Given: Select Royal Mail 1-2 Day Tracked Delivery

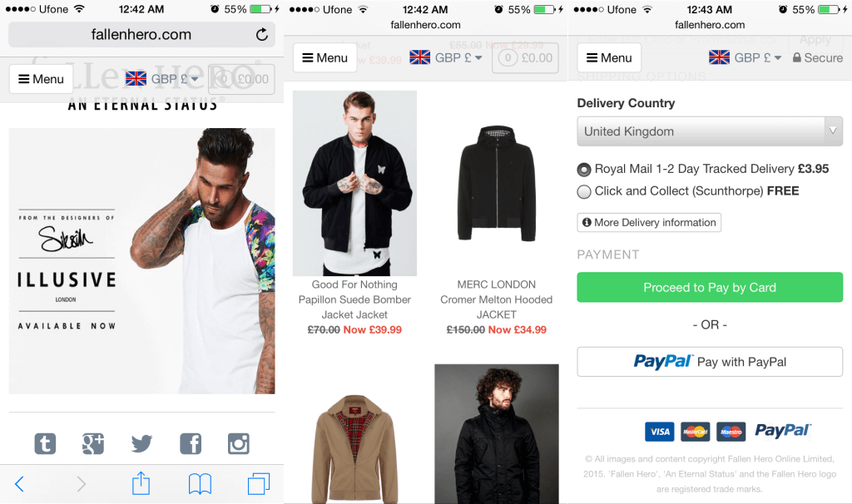Looking at the screenshot, I should click(x=584, y=170).
